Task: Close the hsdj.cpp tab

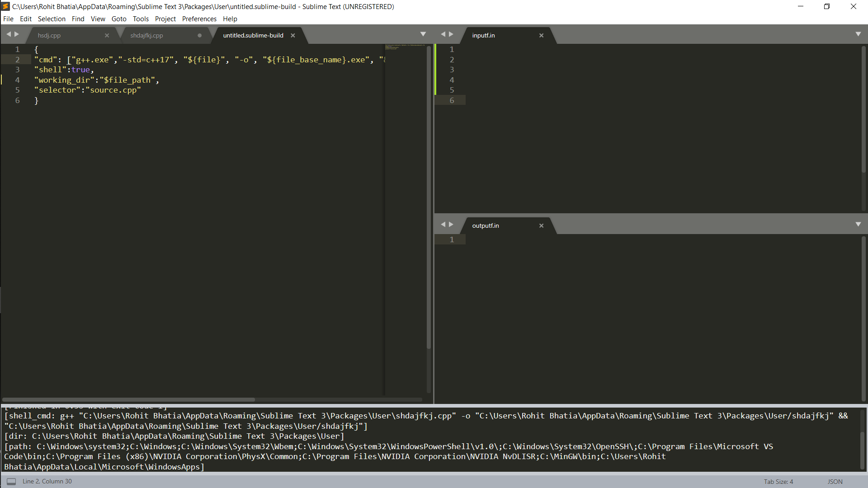Action: pos(107,35)
